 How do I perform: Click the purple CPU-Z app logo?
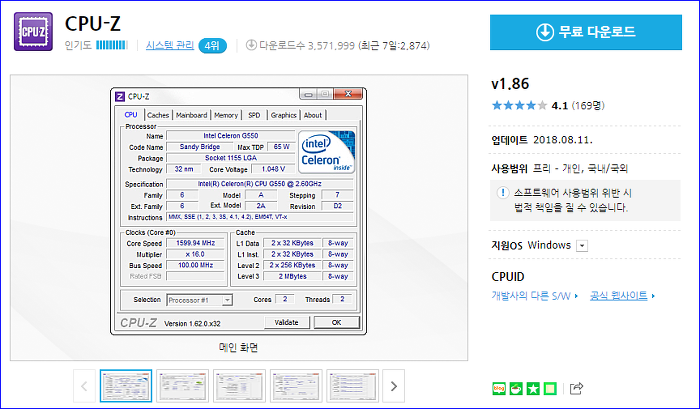tap(33, 31)
